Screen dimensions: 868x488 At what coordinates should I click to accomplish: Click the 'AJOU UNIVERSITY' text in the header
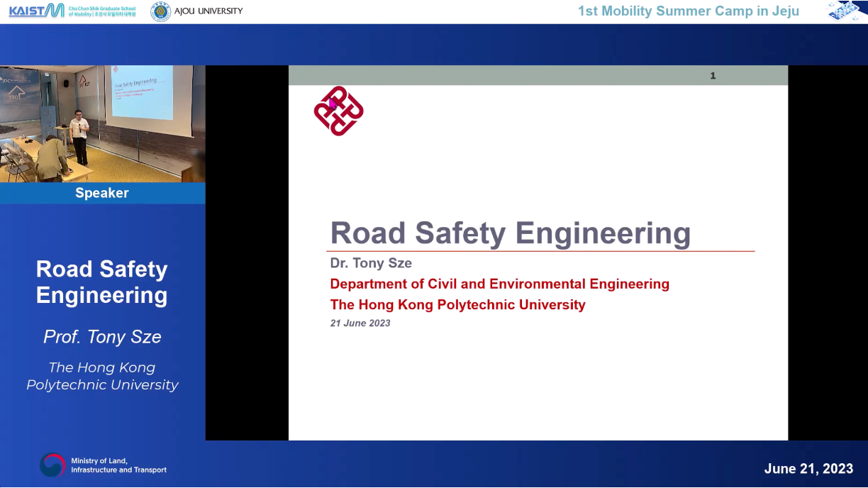209,11
